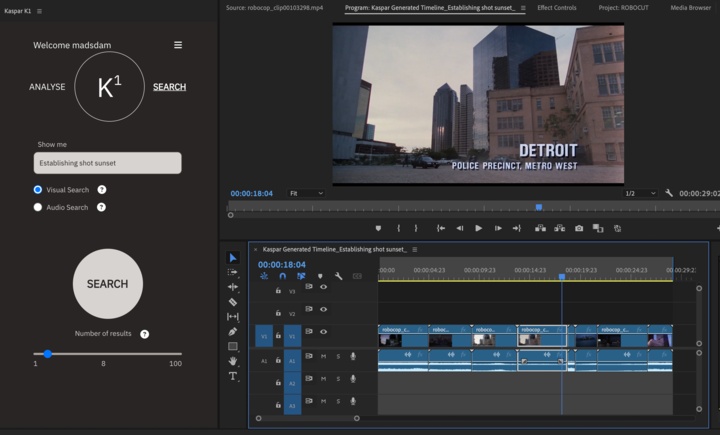Select the Hand tool

(233, 361)
